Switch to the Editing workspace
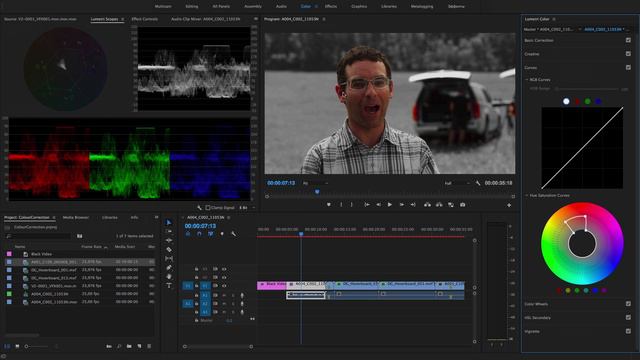The height and width of the screenshot is (360, 640). 192,7
